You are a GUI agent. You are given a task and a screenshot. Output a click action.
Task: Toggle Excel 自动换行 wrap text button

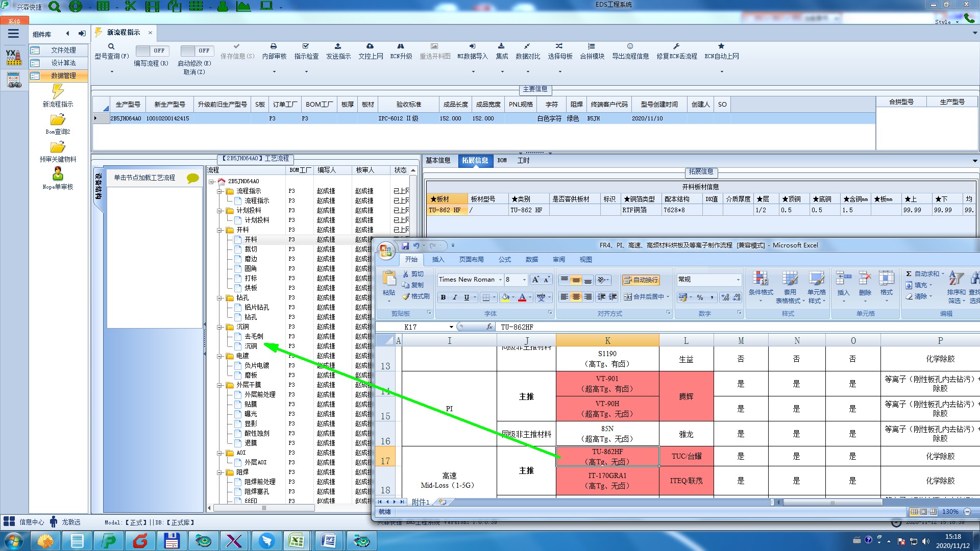point(641,280)
